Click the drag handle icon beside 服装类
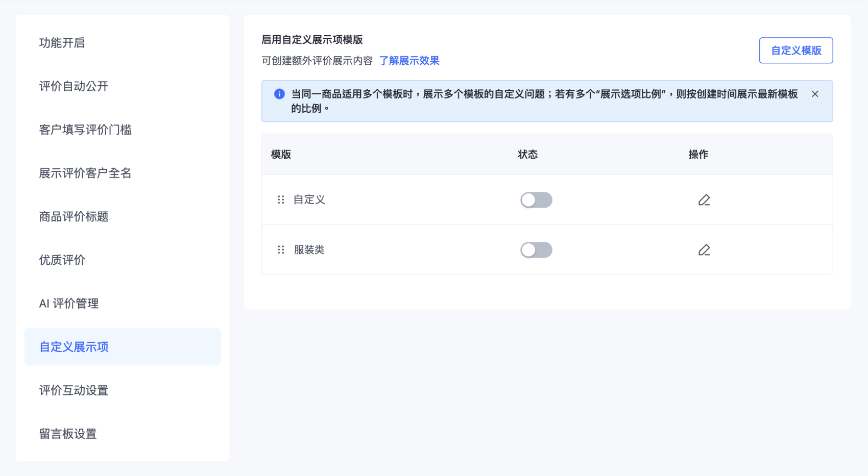868x476 pixels. point(281,249)
